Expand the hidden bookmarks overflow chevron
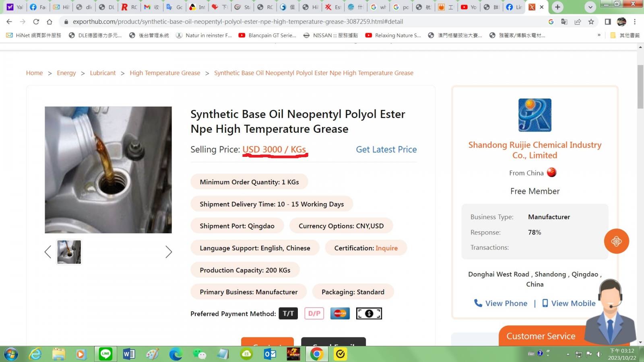Viewport: 644px width, 362px height. point(599,35)
